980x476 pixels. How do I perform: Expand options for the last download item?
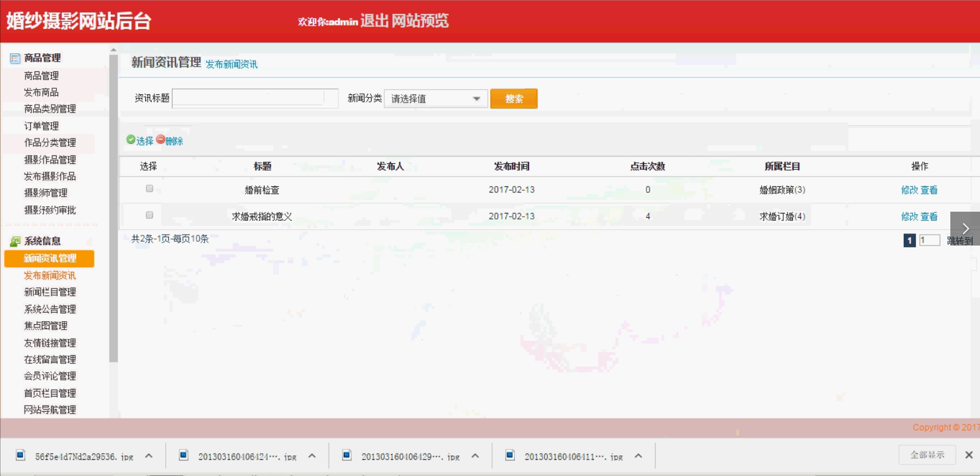coord(638,456)
